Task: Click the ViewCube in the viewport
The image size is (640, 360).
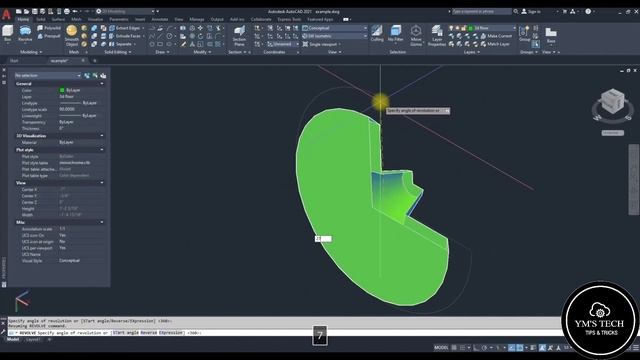Action: [x=612, y=102]
